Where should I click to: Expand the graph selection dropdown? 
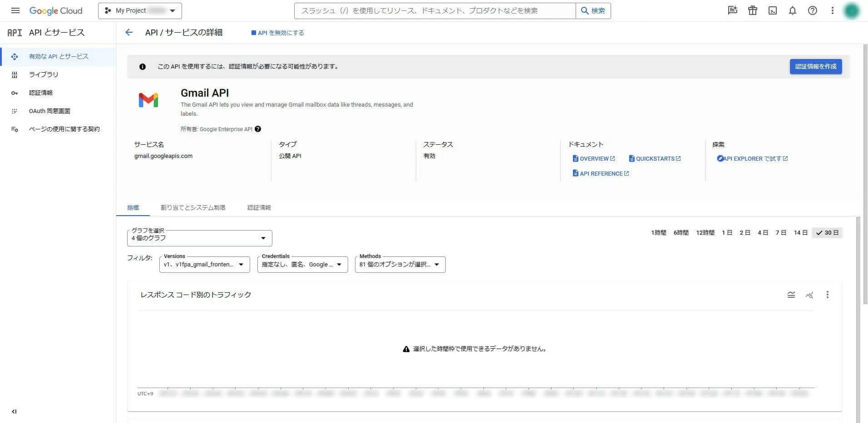pos(200,238)
